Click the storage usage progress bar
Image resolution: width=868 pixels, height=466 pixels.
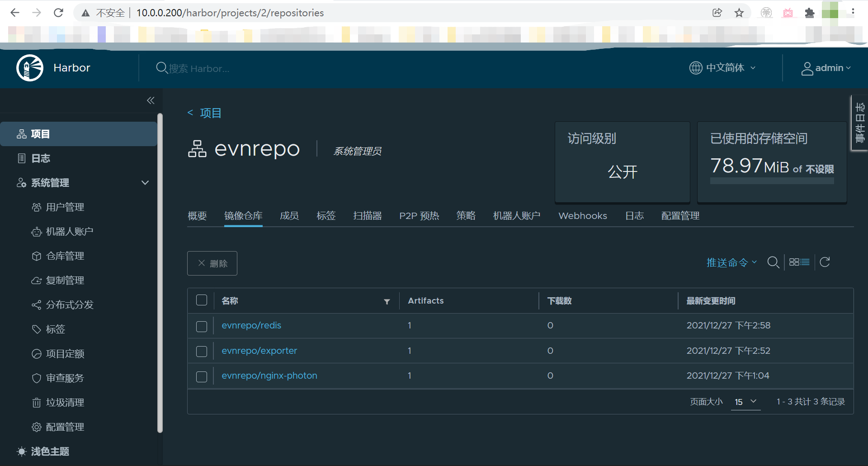772,181
